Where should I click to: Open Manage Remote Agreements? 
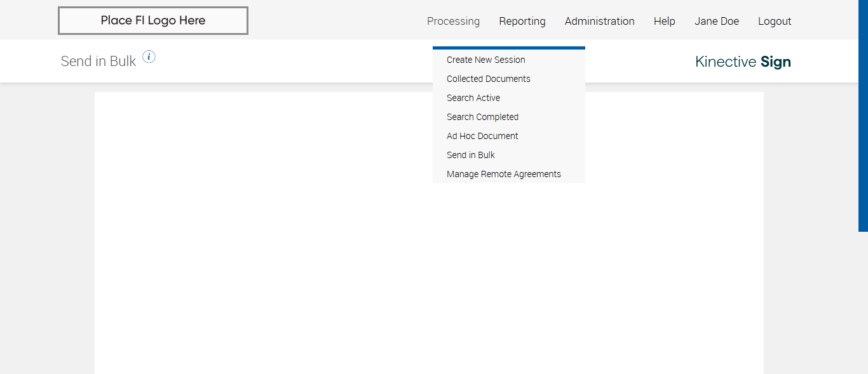click(x=503, y=174)
